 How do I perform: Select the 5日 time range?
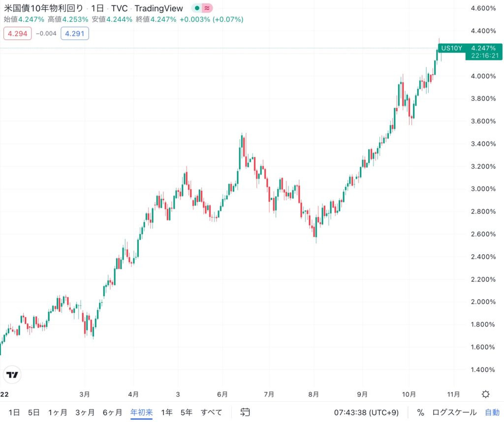click(33, 412)
